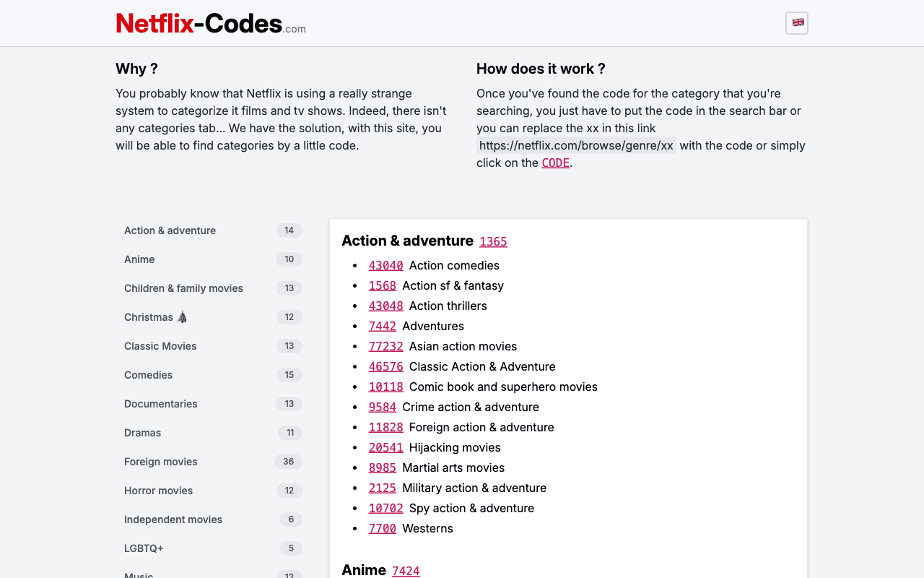Follow code 9584 Crime action & adventure
This screenshot has height=578, width=924.
point(383,407)
